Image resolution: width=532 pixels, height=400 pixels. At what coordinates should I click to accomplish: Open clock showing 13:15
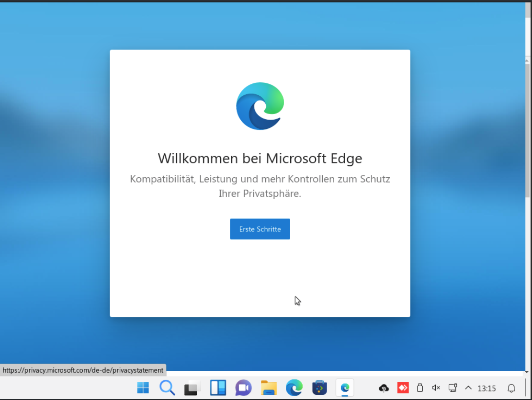[487, 389]
